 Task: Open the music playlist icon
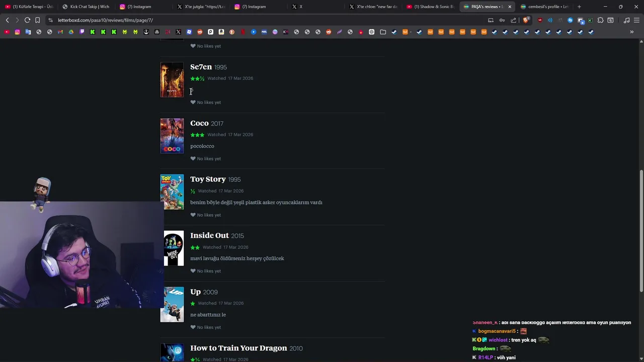click(626, 20)
